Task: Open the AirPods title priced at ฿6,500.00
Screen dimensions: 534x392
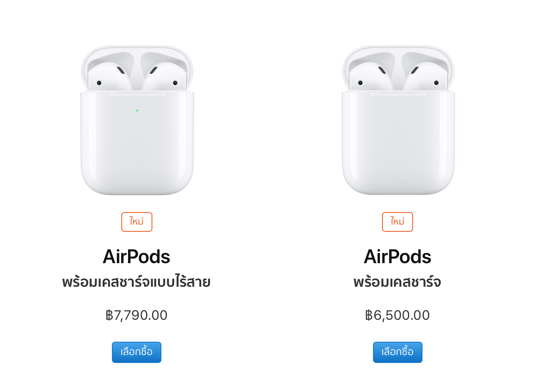Action: (397, 257)
